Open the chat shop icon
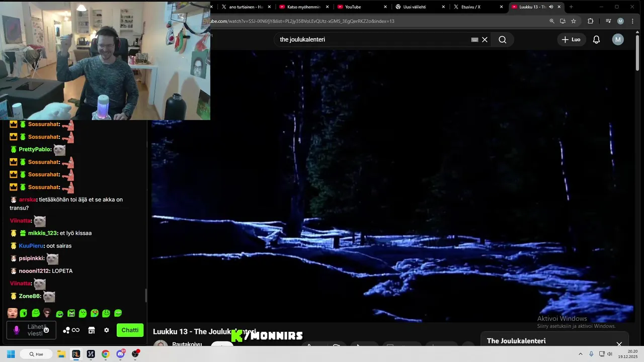This screenshot has width=644, height=362. [92, 330]
